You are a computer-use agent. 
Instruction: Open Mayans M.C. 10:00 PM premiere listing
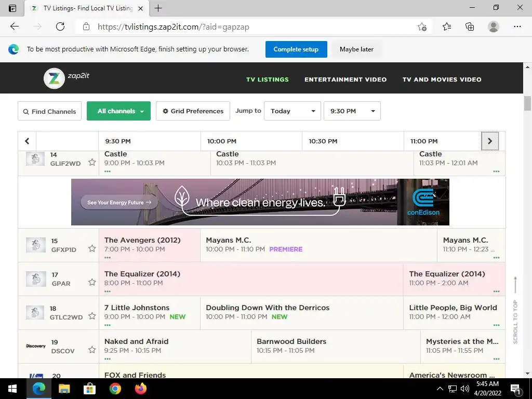click(x=318, y=245)
